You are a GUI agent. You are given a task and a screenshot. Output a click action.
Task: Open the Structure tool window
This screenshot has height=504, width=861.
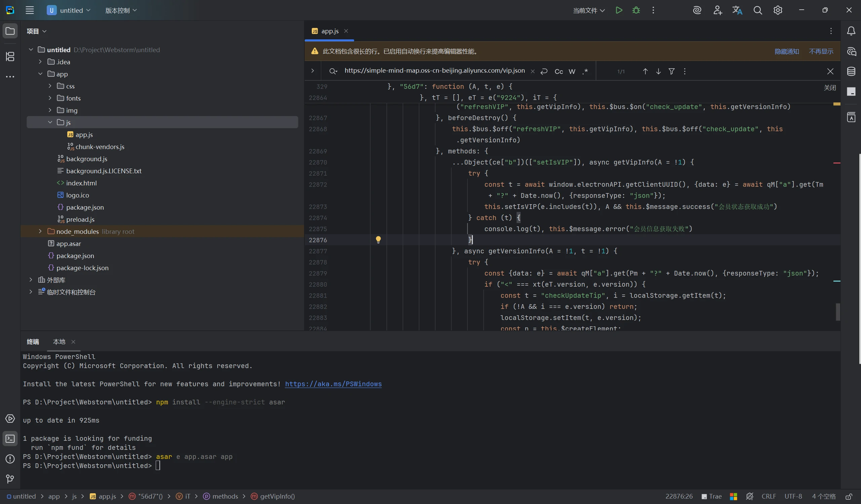pyautogui.click(x=10, y=57)
